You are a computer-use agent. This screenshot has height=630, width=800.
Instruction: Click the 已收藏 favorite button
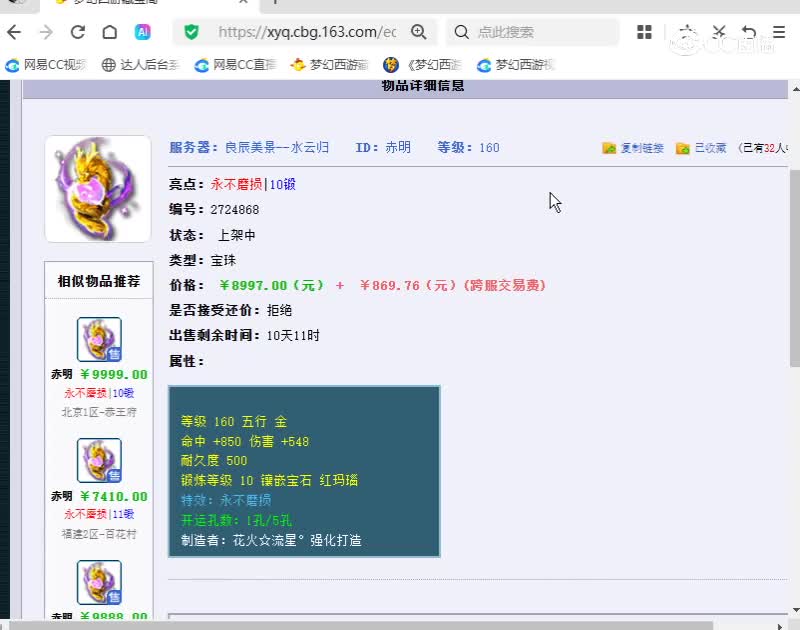pos(701,148)
